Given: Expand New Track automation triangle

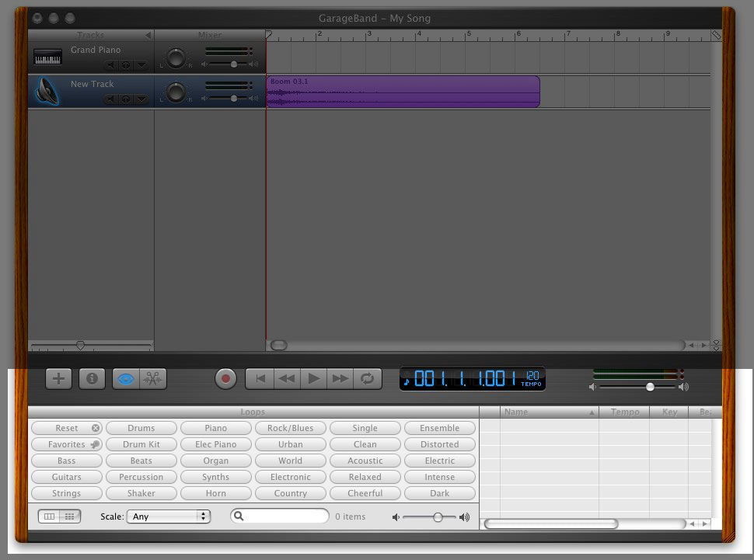Looking at the screenshot, I should coord(141,99).
